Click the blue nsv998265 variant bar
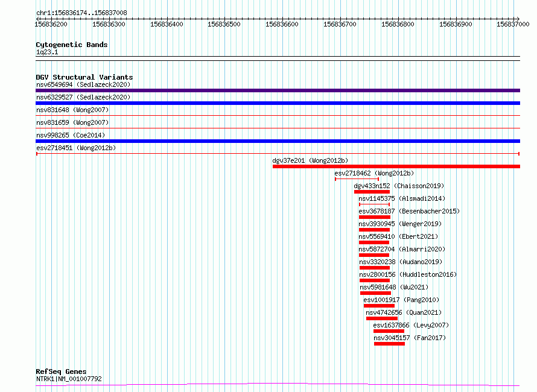537x392 pixels. coord(278,141)
